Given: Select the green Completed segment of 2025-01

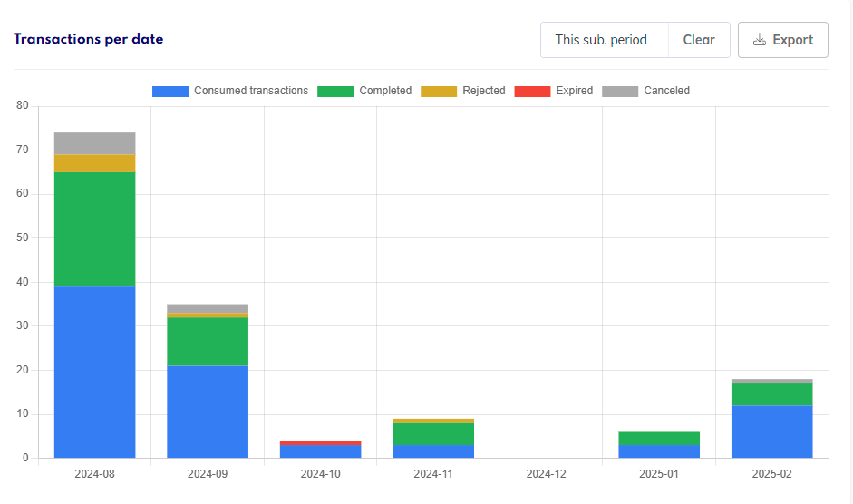Looking at the screenshot, I should pos(659,439).
